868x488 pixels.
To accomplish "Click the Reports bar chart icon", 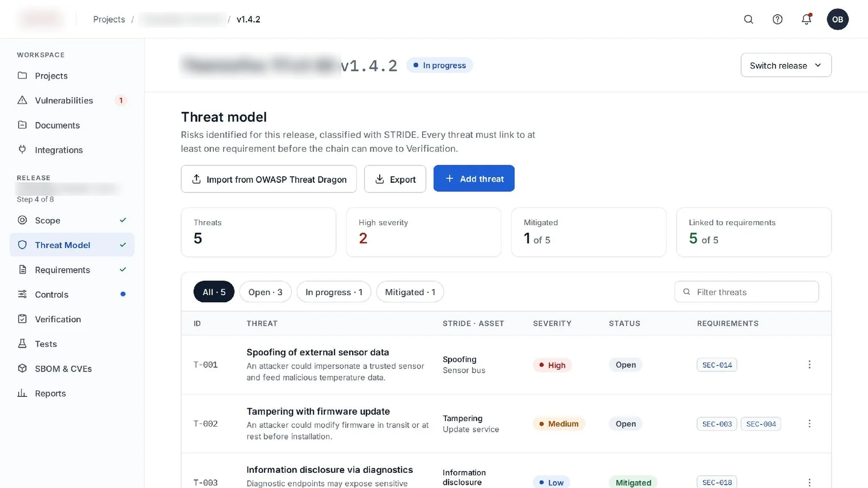I will click(x=22, y=393).
